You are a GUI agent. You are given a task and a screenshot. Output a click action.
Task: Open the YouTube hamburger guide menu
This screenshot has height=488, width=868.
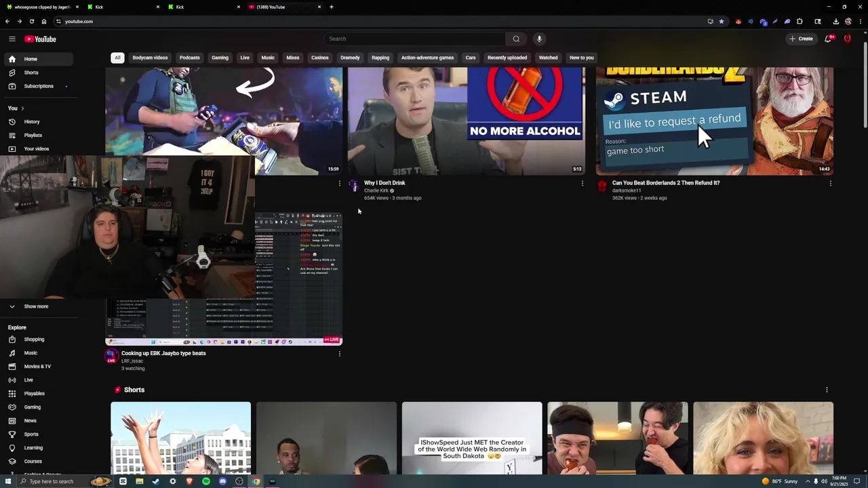tap(12, 39)
